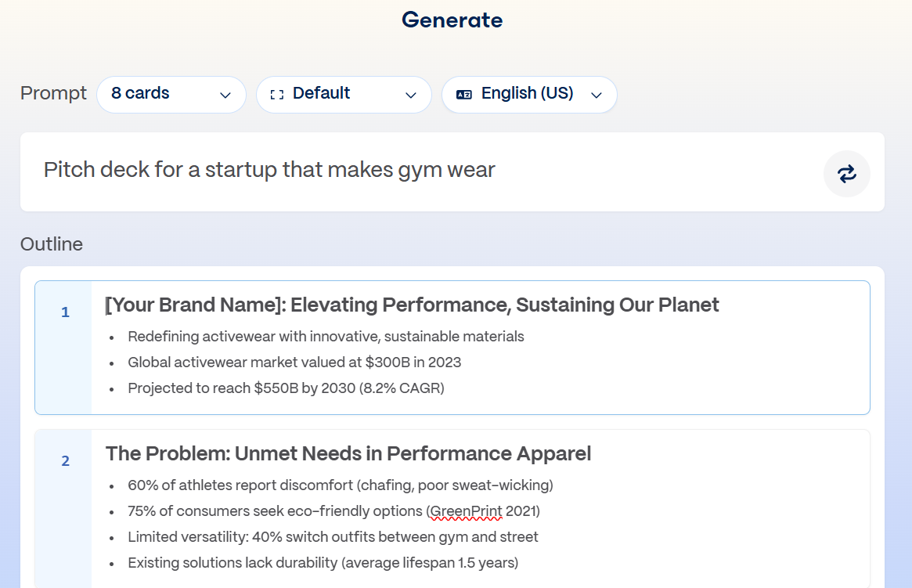Image resolution: width=912 pixels, height=588 pixels.
Task: Click the language translation icon beside English (US)
Action: (x=463, y=93)
